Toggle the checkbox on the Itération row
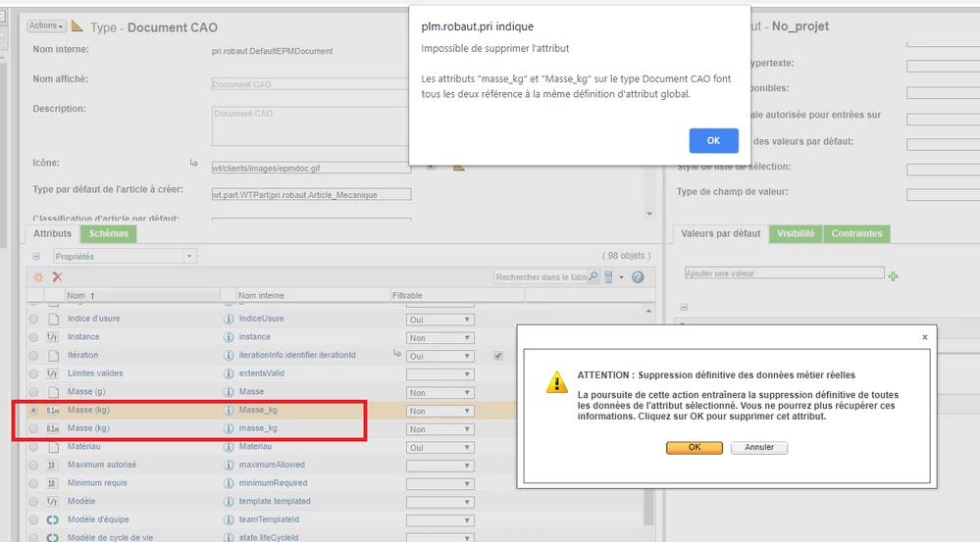The image size is (980, 542). [498, 356]
